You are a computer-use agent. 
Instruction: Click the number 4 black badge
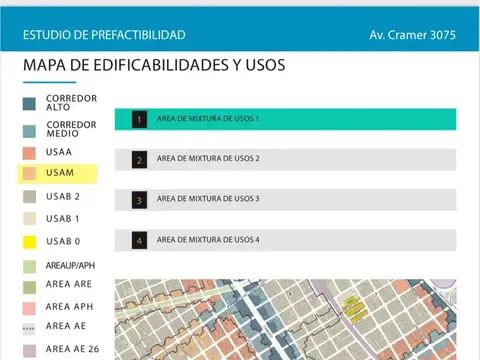coord(139,240)
